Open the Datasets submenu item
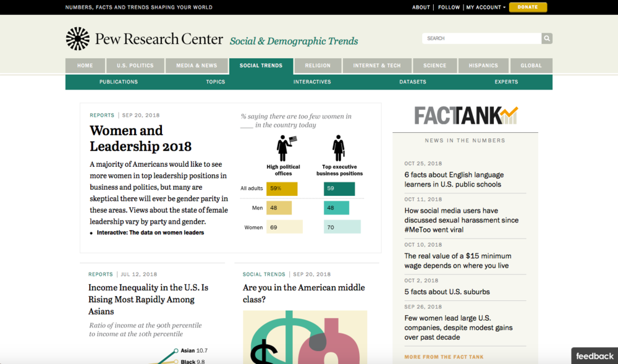This screenshot has width=618, height=364. 413,82
